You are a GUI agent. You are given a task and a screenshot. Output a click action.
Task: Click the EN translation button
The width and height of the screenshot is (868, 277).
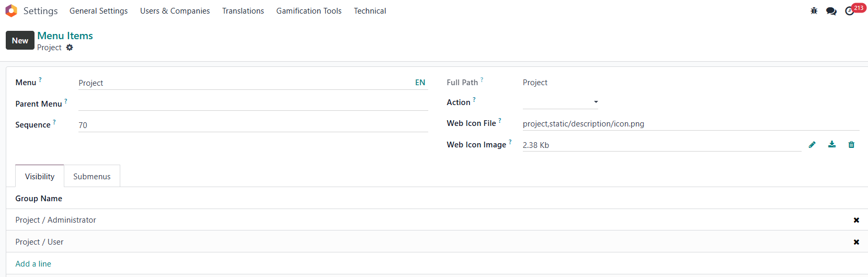point(420,83)
